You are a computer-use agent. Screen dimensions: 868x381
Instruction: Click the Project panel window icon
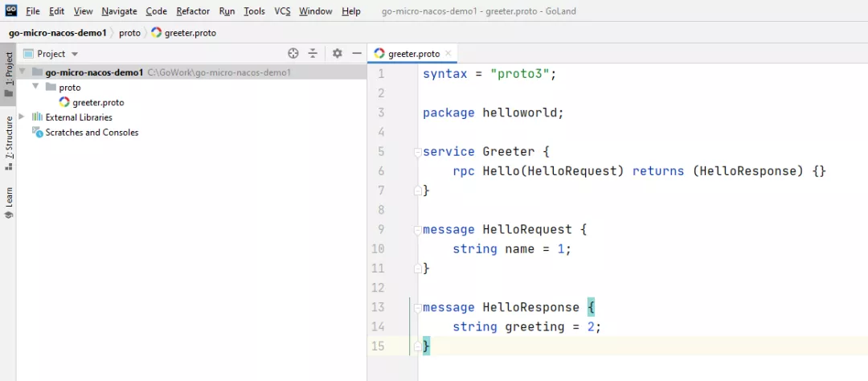[28, 54]
